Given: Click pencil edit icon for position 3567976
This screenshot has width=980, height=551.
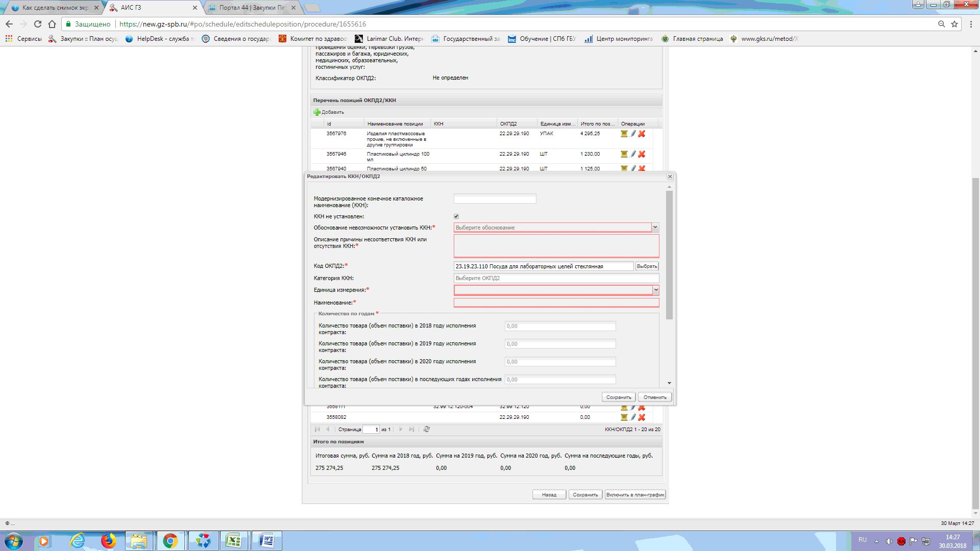Looking at the screenshot, I should 633,134.
